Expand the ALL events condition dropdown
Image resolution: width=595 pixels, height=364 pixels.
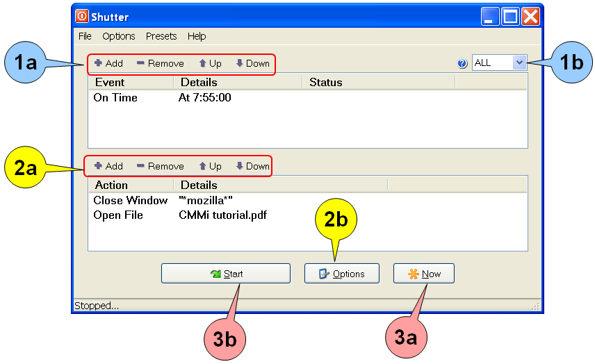(519, 63)
